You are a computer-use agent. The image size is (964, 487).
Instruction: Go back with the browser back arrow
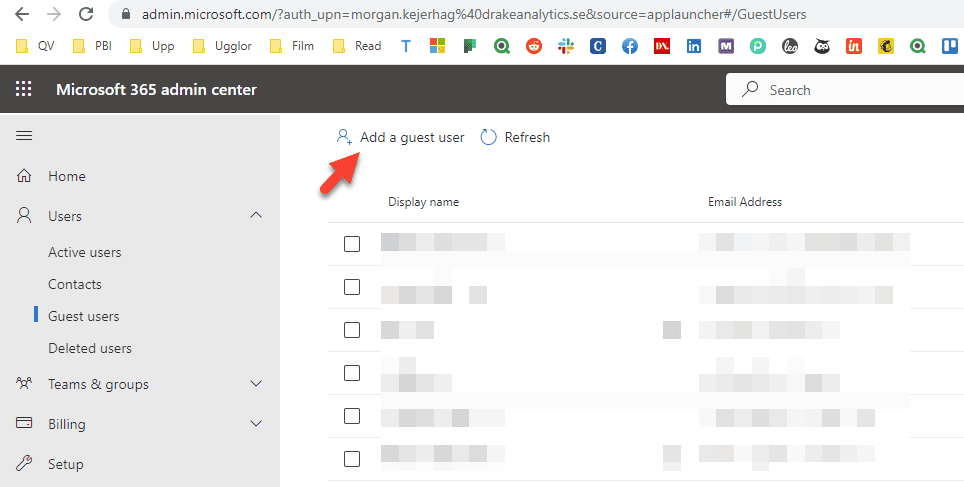coord(22,14)
